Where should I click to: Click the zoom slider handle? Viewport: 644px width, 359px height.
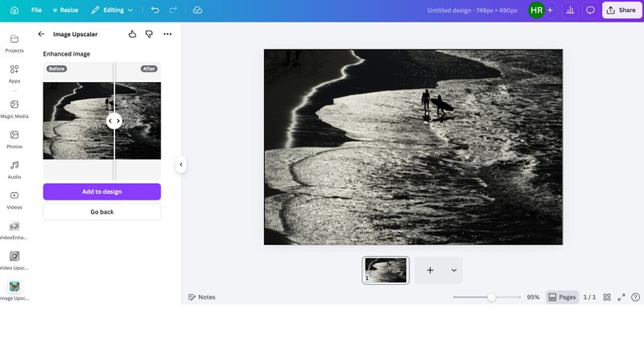pyautogui.click(x=492, y=297)
